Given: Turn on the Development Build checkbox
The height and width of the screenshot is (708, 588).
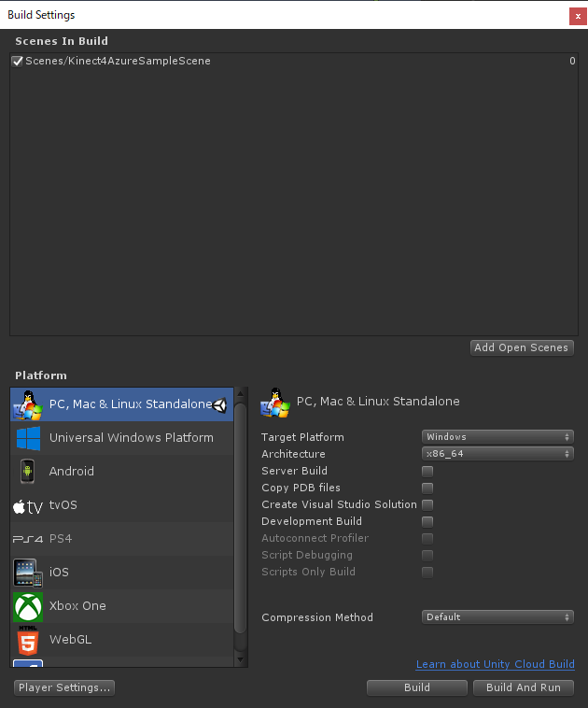Looking at the screenshot, I should (427, 522).
